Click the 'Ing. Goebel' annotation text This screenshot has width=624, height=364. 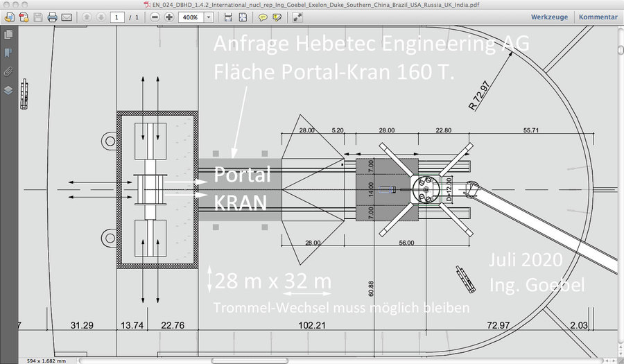537,285
